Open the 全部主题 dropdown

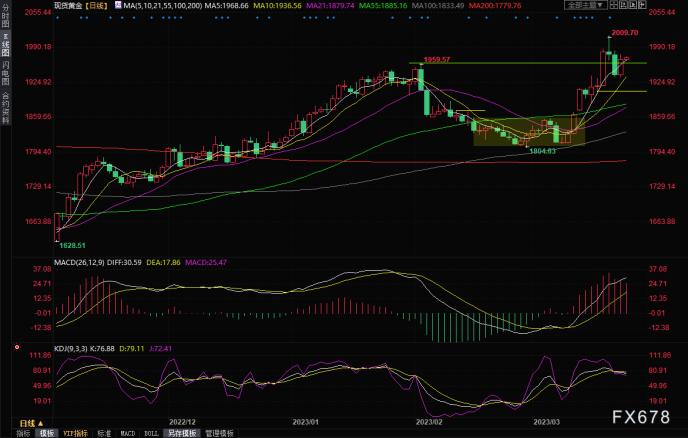click(586, 5)
